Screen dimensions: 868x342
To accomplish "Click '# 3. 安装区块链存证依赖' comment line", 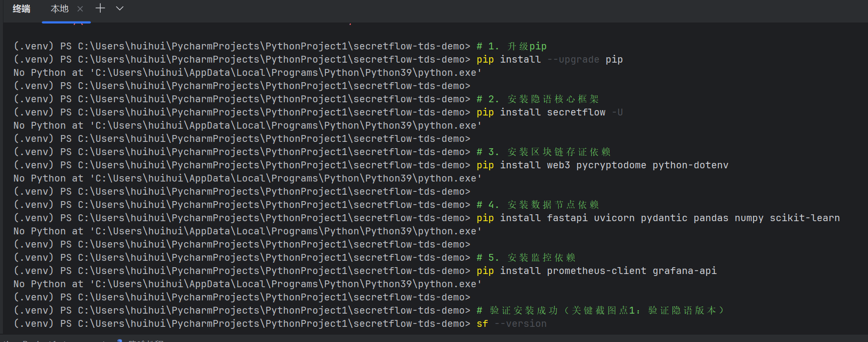I will [543, 152].
